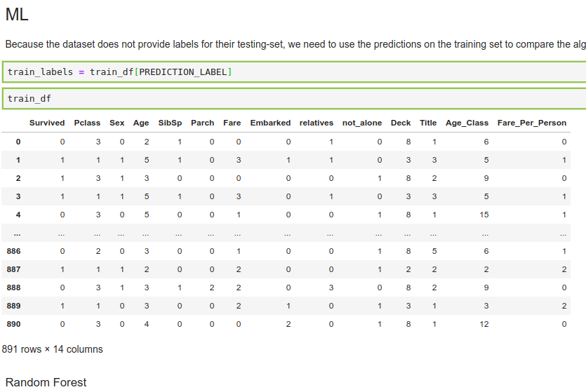Click the Fare_Per_Person column header
Viewport: 586px width, 392px height.
tap(531, 123)
